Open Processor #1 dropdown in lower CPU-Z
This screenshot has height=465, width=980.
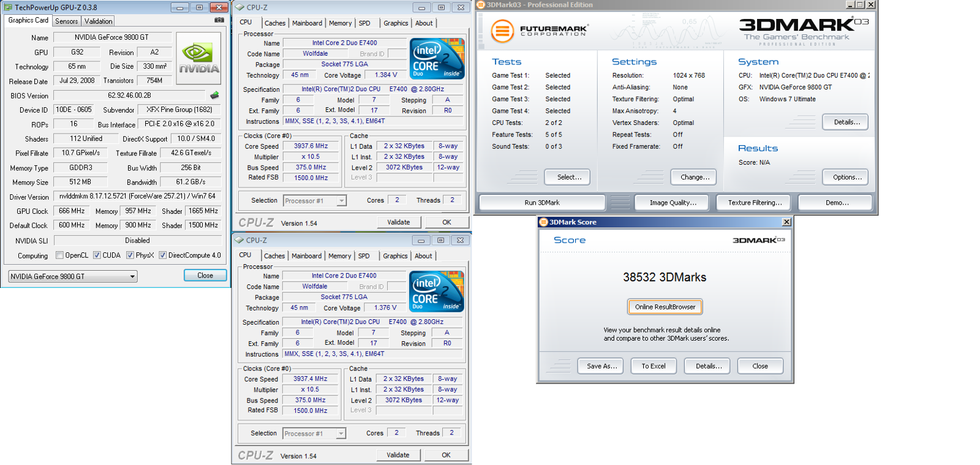(314, 433)
